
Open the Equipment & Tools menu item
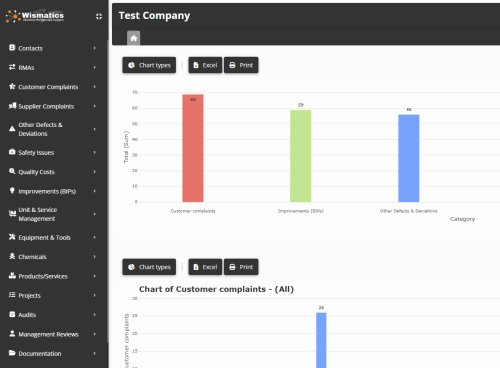click(53, 237)
